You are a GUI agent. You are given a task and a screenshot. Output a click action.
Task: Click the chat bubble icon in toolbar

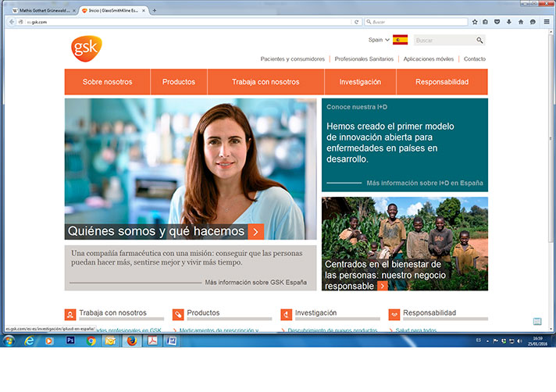(x=533, y=22)
